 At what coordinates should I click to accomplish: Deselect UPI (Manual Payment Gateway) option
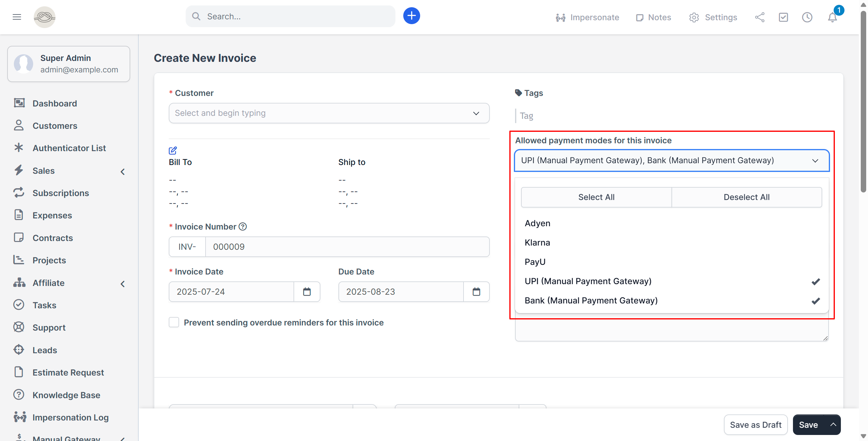coord(588,281)
